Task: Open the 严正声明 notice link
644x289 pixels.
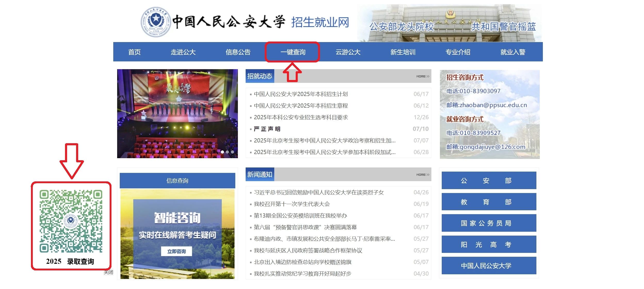Action: (267, 129)
